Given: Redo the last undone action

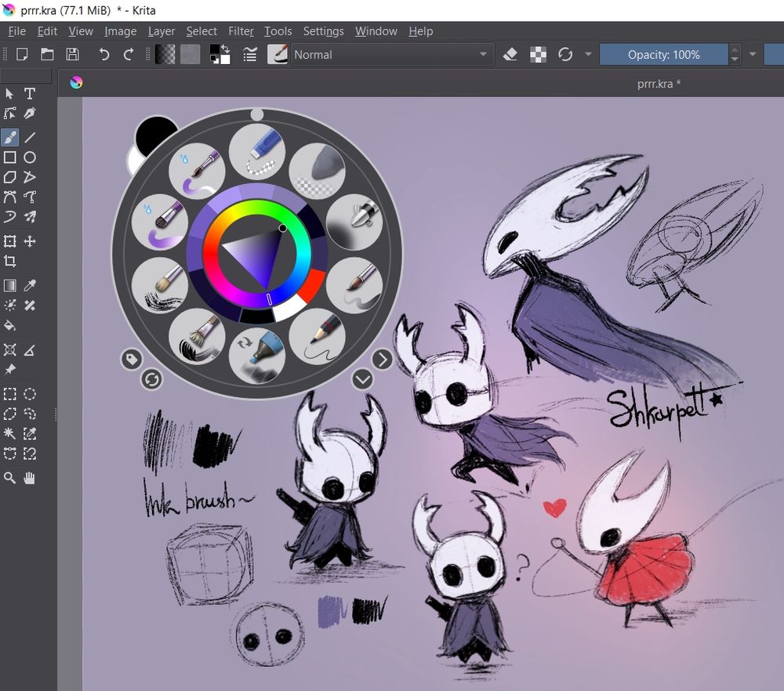Looking at the screenshot, I should click(x=129, y=54).
